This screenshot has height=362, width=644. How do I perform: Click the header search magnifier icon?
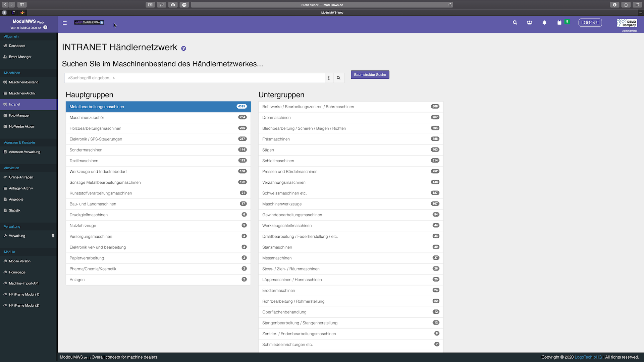click(515, 23)
